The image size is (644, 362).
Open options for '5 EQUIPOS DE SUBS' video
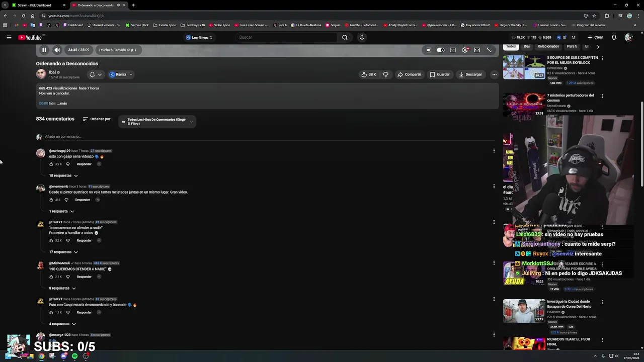tap(602, 58)
